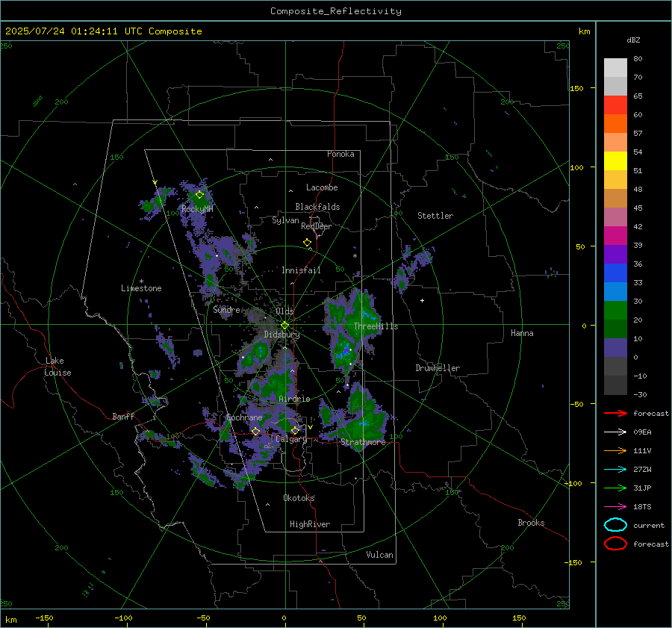This screenshot has width=672, height=628.
Task: Pick the orange 57-60 dBZ color swatch
Action: coord(615,123)
